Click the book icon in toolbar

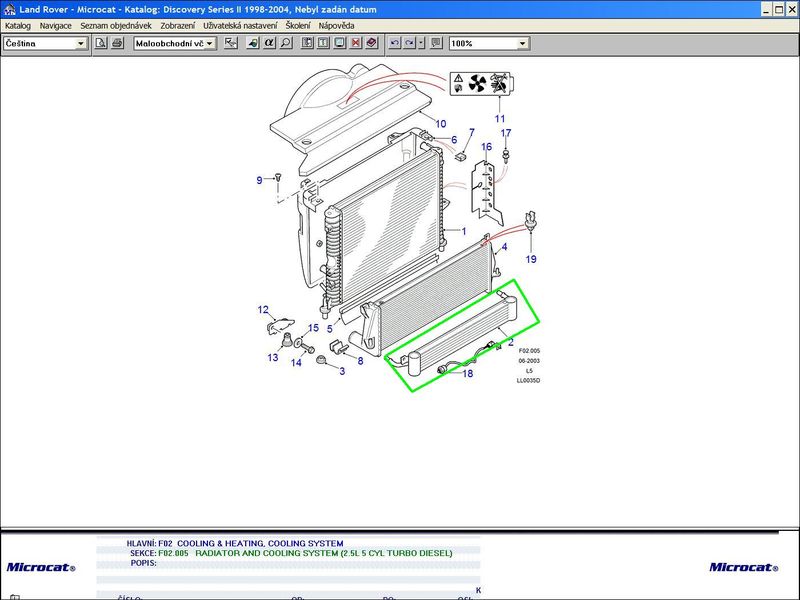click(372, 44)
